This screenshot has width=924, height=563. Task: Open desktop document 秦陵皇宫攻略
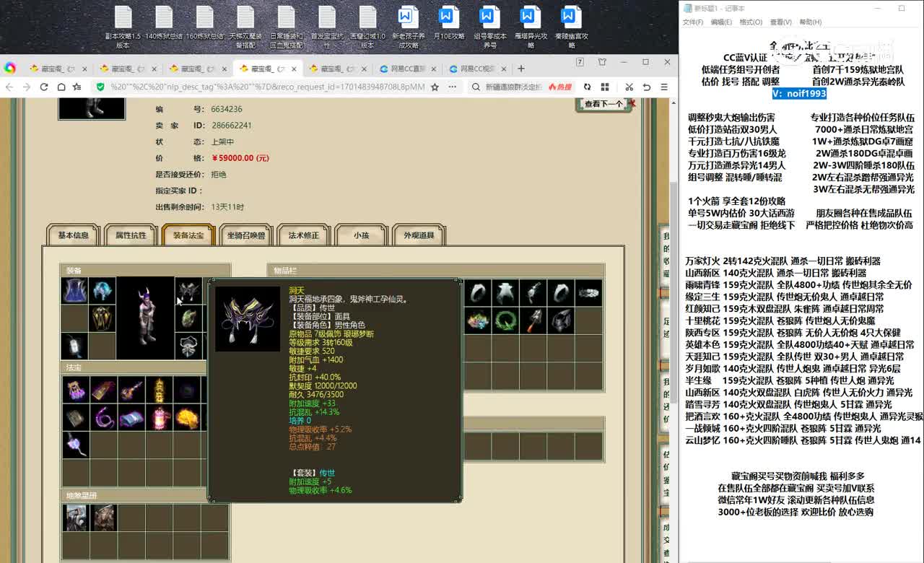point(571,27)
